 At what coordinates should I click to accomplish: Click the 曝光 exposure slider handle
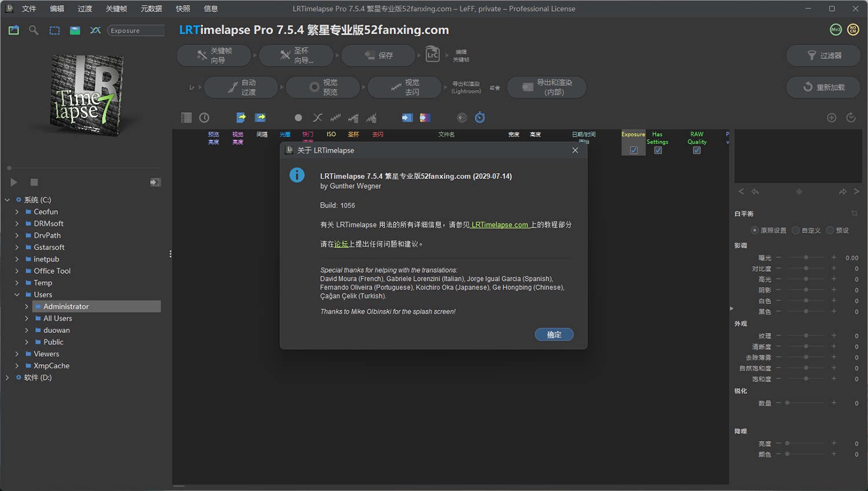tap(806, 258)
